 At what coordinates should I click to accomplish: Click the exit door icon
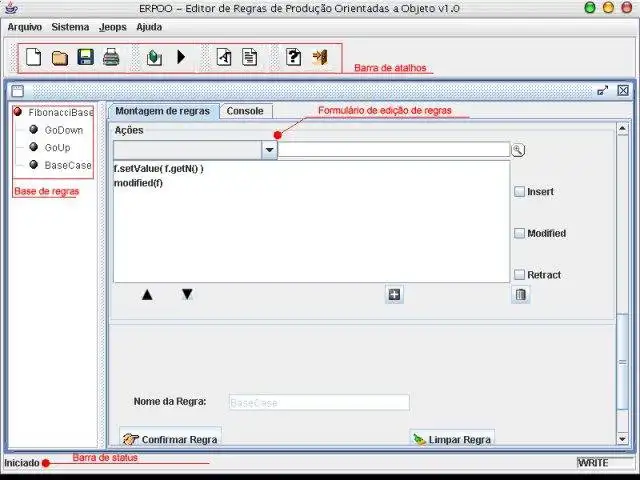[320, 57]
